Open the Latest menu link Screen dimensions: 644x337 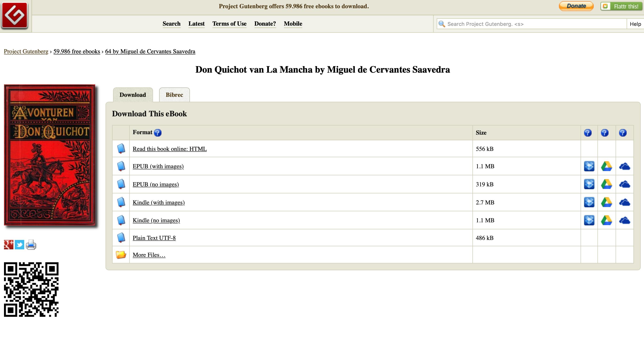pos(196,24)
